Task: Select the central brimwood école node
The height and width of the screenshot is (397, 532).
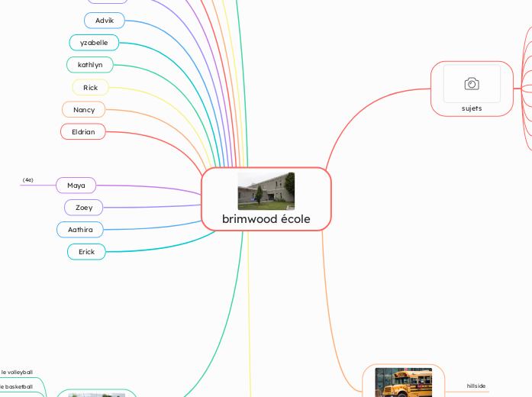Action: pyautogui.click(x=266, y=199)
